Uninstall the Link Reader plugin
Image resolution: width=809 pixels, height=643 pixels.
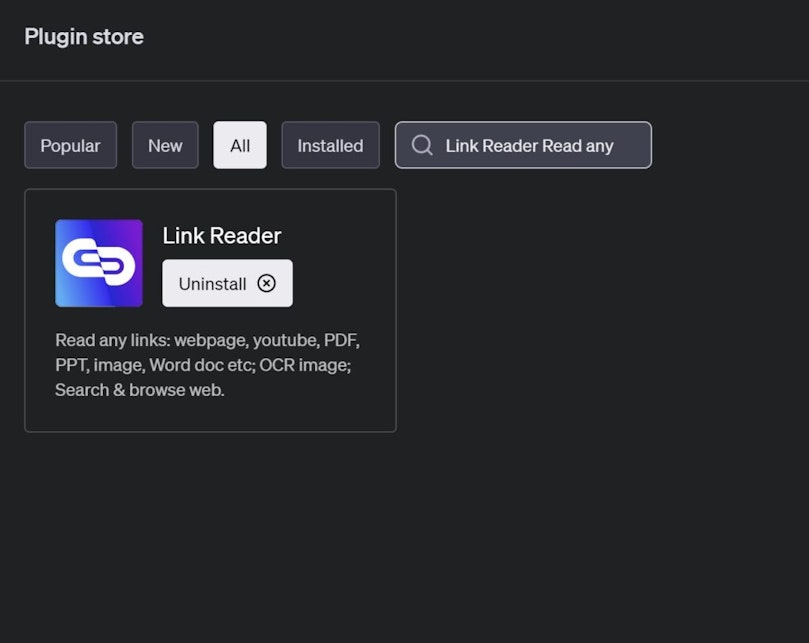(228, 283)
